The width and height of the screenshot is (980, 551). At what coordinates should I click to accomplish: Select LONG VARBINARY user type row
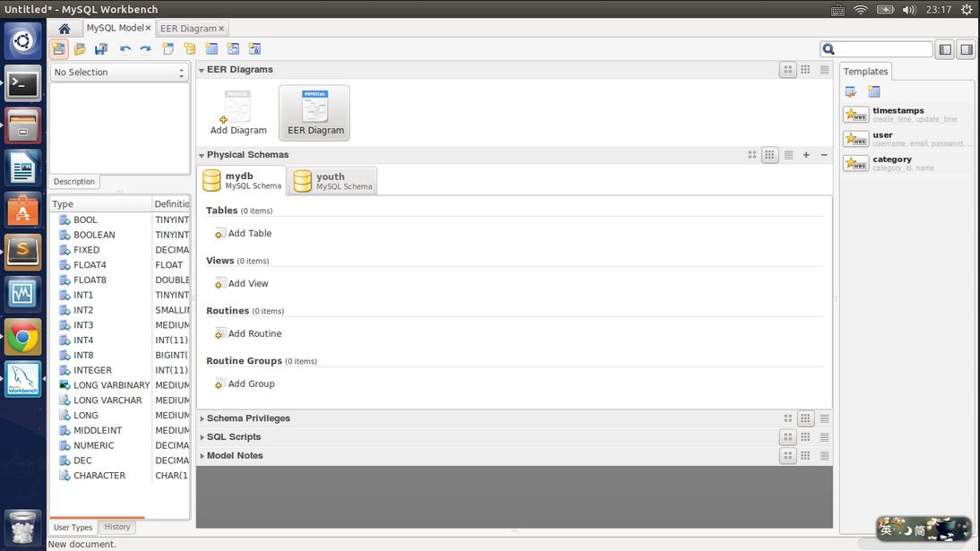click(119, 385)
